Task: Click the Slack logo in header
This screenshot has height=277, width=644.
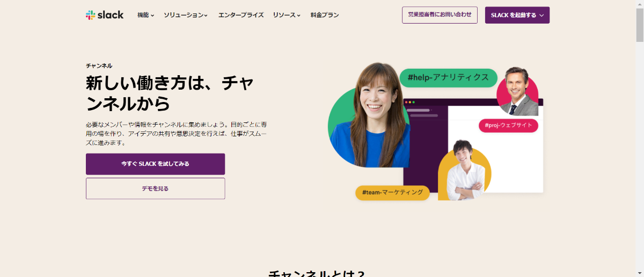Action: (x=105, y=15)
